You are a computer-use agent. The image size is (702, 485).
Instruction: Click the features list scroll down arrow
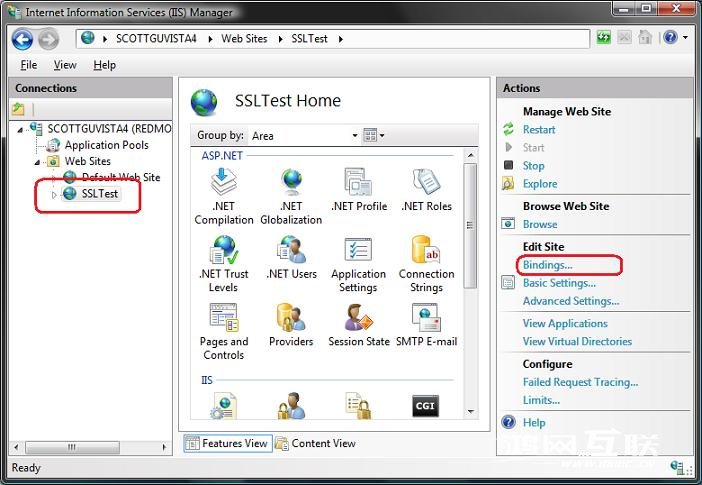470,412
